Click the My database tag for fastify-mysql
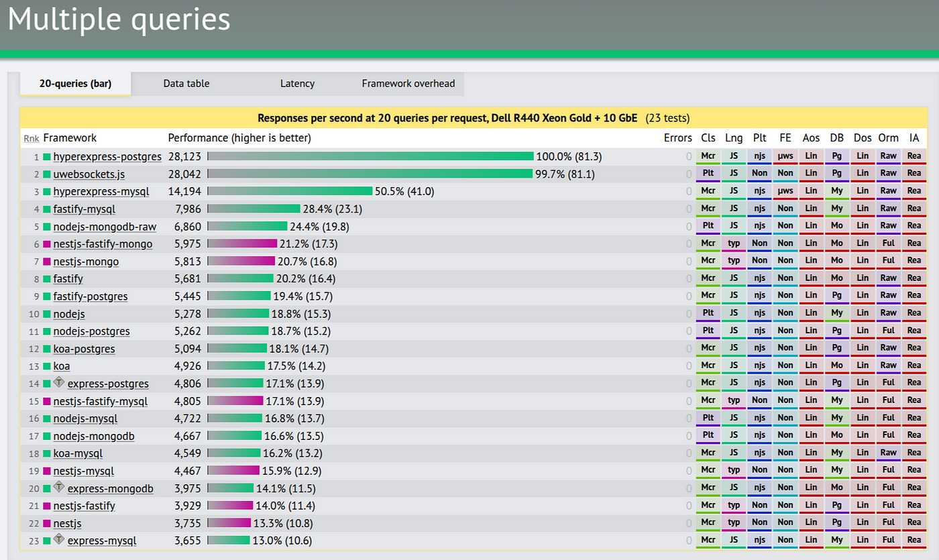Image resolution: width=939 pixels, height=560 pixels. pyautogui.click(x=837, y=209)
